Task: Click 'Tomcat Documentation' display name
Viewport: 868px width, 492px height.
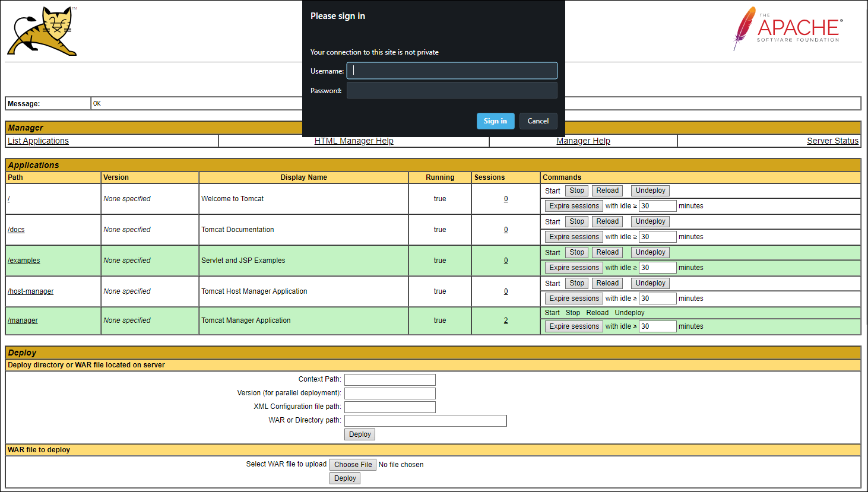Action: pyautogui.click(x=237, y=230)
